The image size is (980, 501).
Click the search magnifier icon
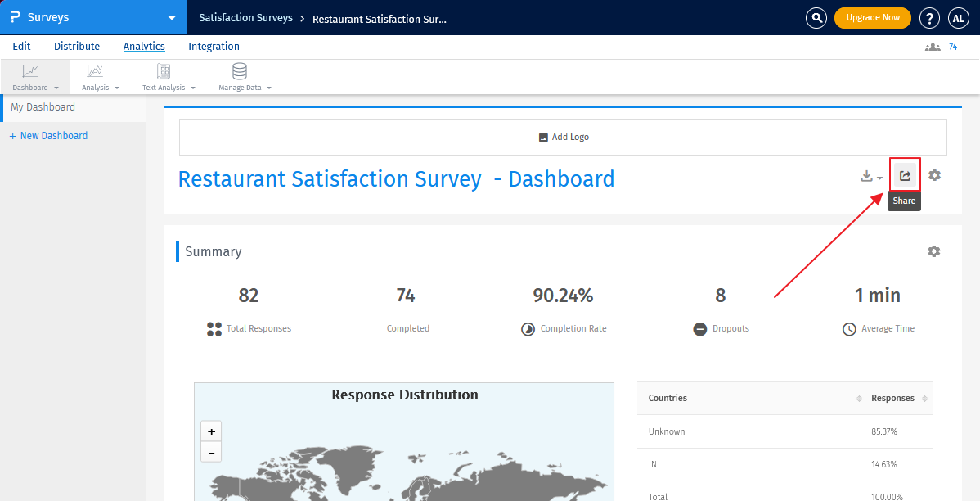point(816,18)
